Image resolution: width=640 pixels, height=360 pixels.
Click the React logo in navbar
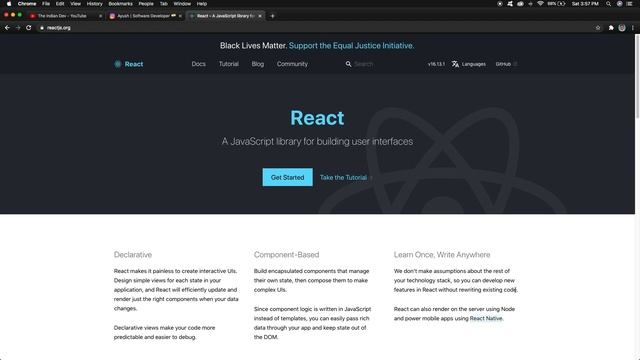(129, 64)
